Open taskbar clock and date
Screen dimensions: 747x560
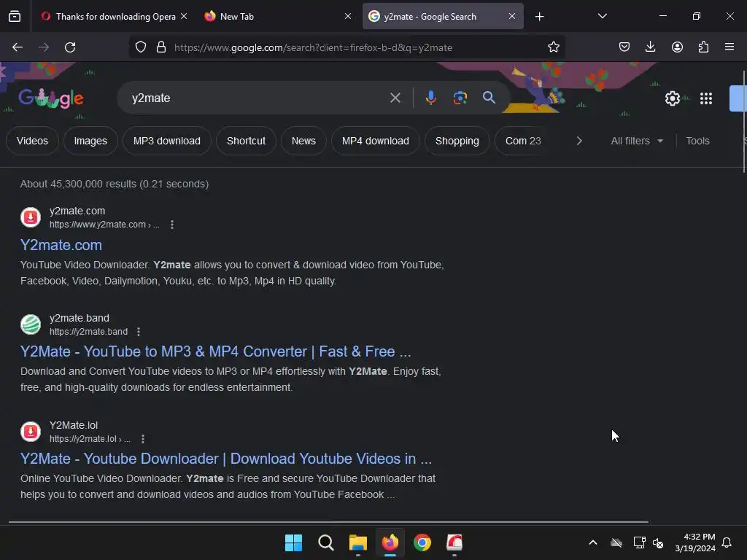click(695, 542)
